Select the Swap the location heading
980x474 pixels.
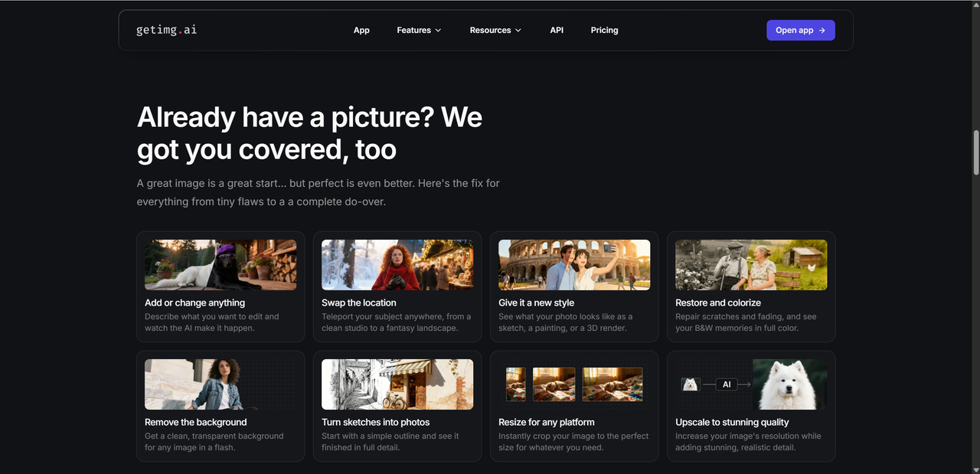[x=358, y=303]
